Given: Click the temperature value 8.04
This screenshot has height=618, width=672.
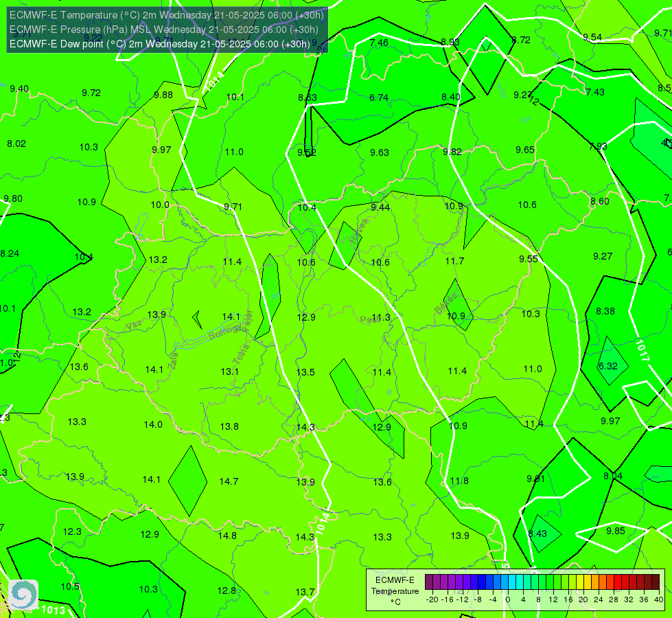Looking at the screenshot, I should coord(613,476).
